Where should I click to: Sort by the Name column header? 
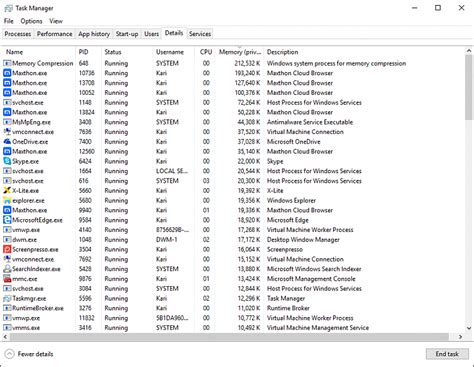(x=39, y=52)
